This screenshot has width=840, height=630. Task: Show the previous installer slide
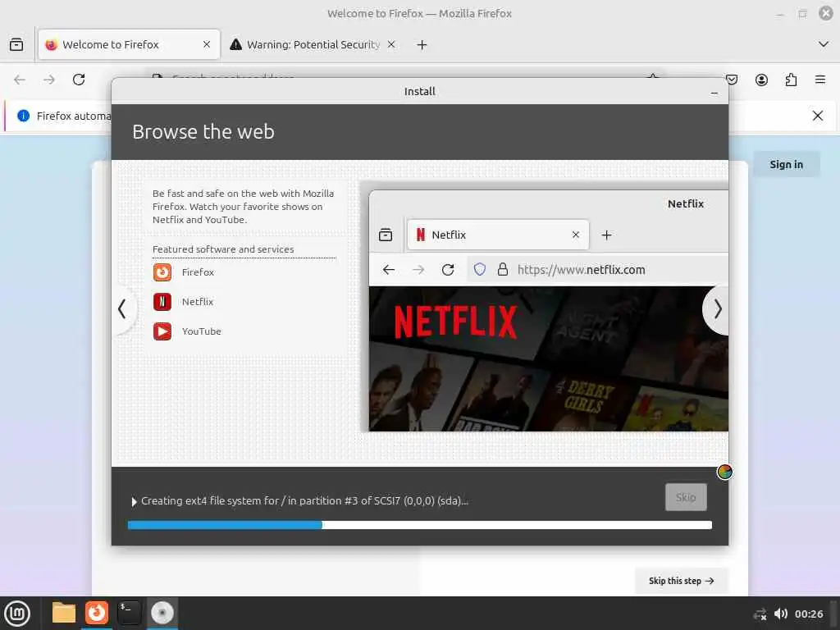click(x=123, y=308)
